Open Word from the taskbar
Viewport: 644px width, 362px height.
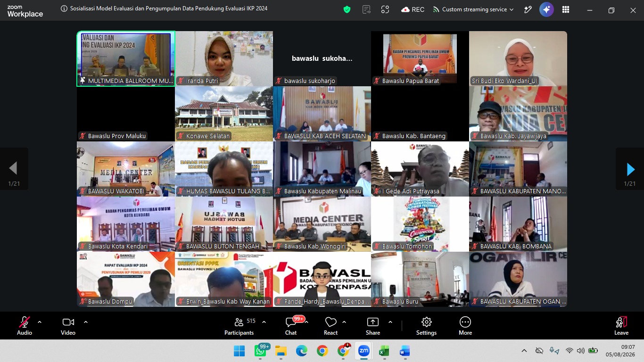[405, 351]
